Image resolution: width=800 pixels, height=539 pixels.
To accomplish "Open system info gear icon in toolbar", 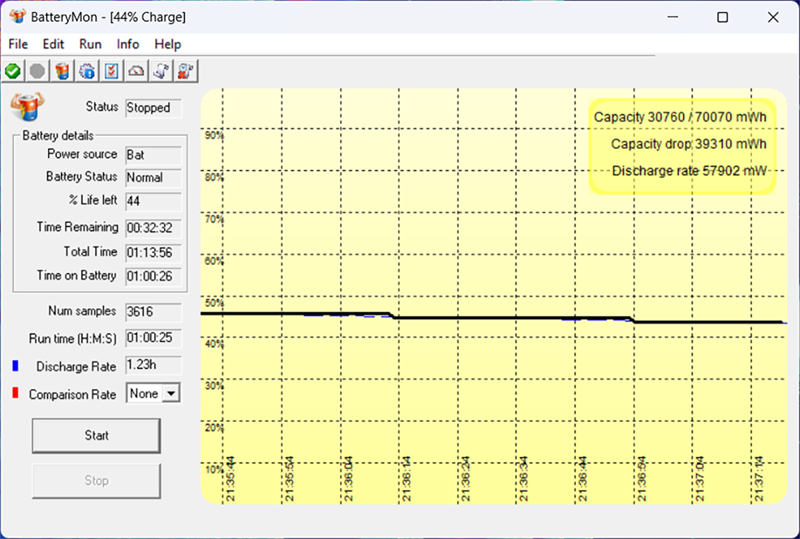I will 87,71.
